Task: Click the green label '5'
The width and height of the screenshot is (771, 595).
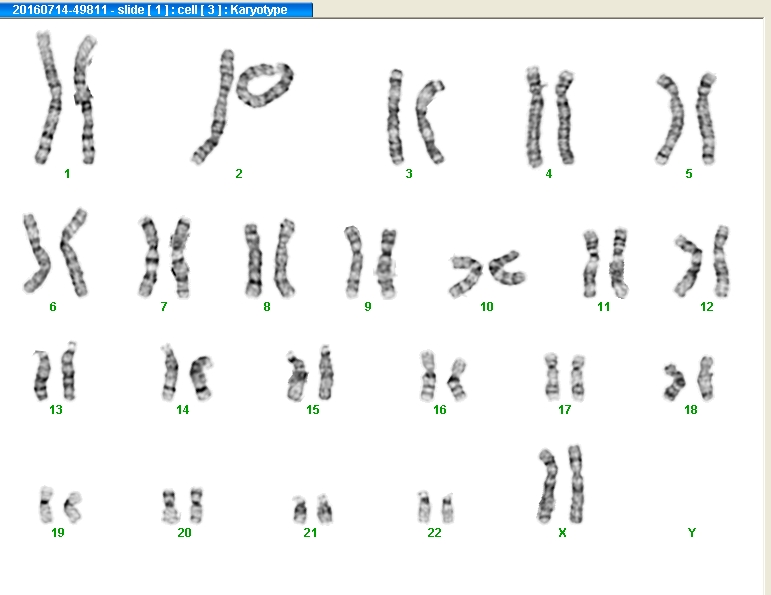Action: tap(689, 174)
